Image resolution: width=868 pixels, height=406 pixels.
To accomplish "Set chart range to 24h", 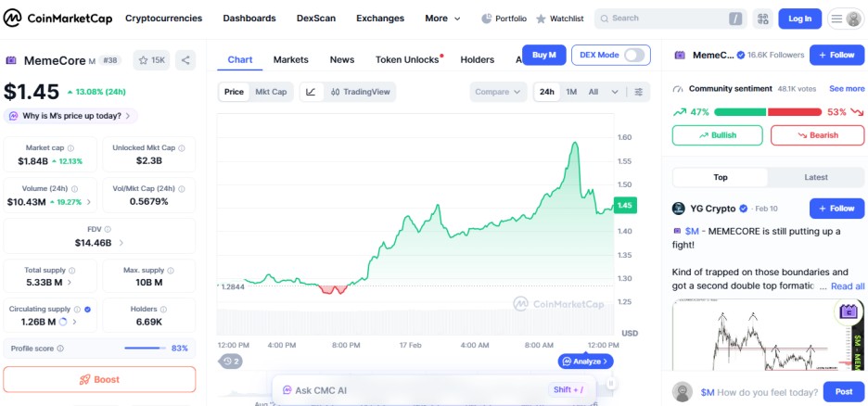I will coord(547,92).
